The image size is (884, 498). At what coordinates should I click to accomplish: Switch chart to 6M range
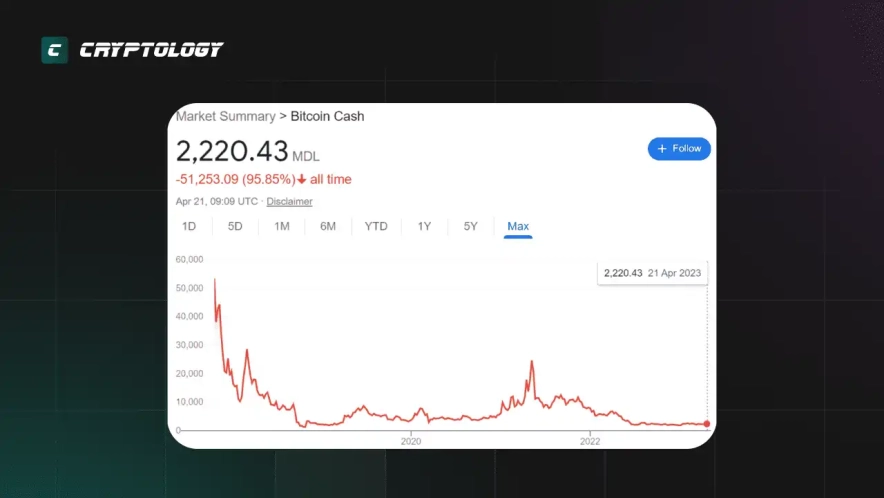[328, 226]
